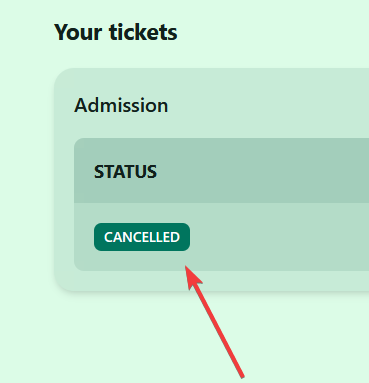Click the Admission ticket title
369x383 pixels.
point(121,105)
